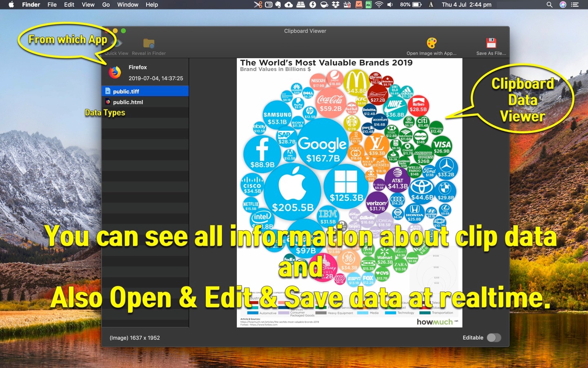588x368 pixels.
Task: Click the Clipboard Viewer window title
Action: pyautogui.click(x=305, y=31)
